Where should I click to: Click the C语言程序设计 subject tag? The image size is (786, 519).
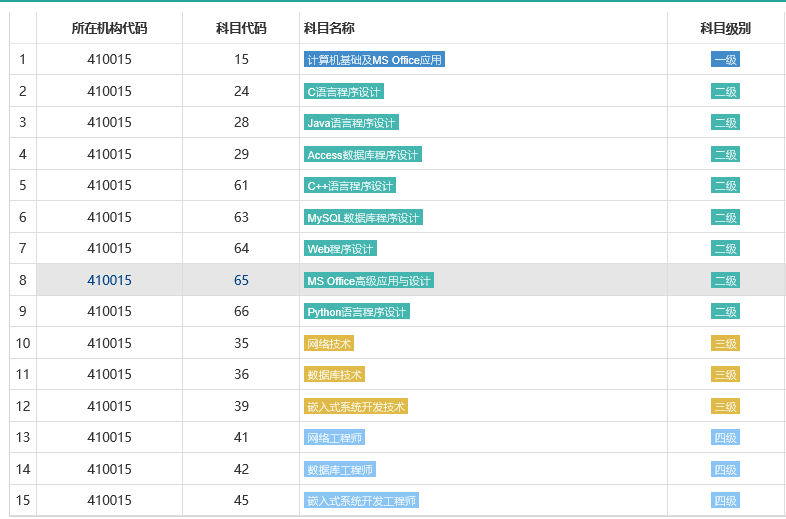(x=344, y=92)
